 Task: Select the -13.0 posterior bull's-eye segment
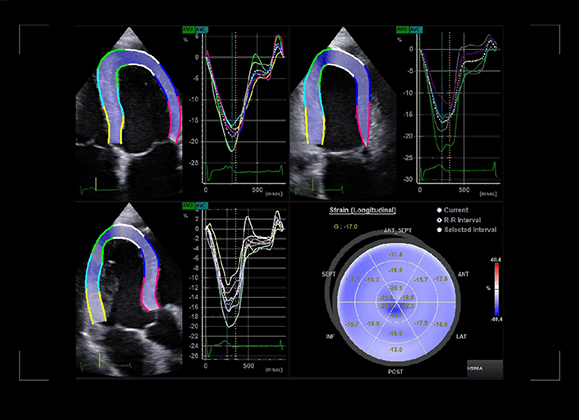point(395,349)
